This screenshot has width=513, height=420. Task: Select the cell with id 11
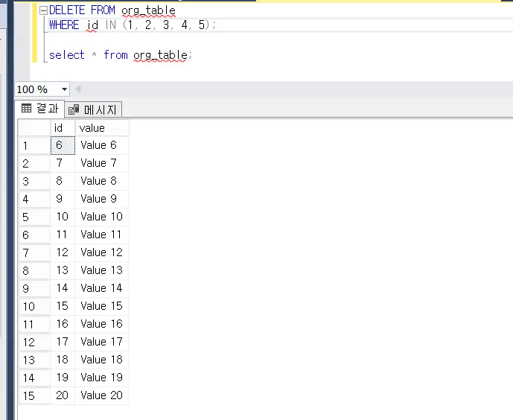[x=63, y=235]
